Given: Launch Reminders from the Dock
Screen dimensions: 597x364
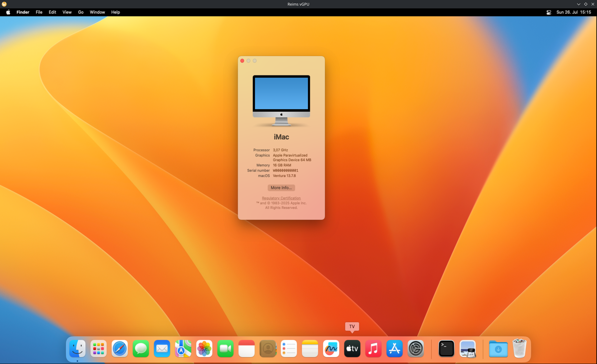Looking at the screenshot, I should (289, 348).
